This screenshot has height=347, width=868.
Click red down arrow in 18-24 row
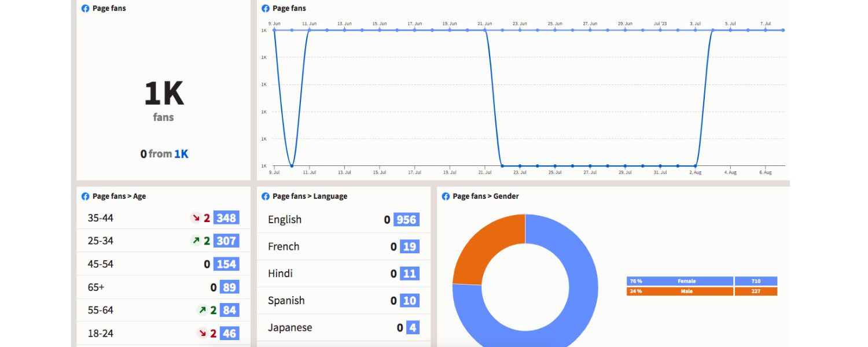203,333
